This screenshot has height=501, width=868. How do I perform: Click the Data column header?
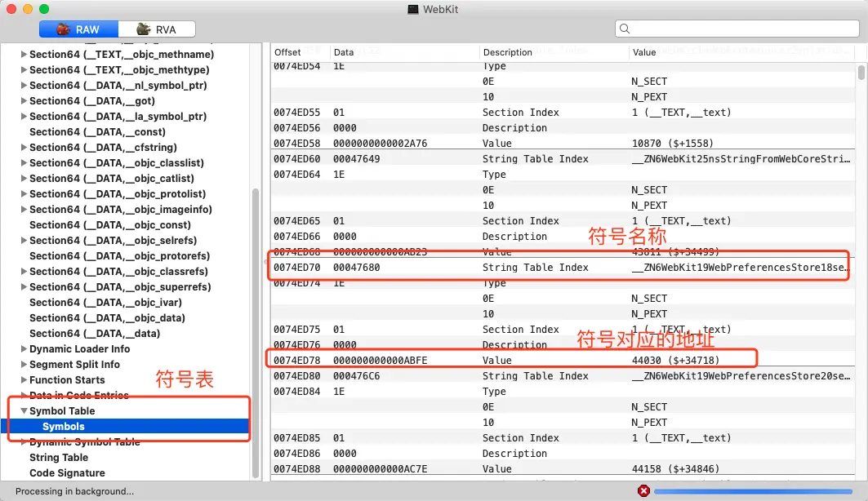tap(405, 52)
